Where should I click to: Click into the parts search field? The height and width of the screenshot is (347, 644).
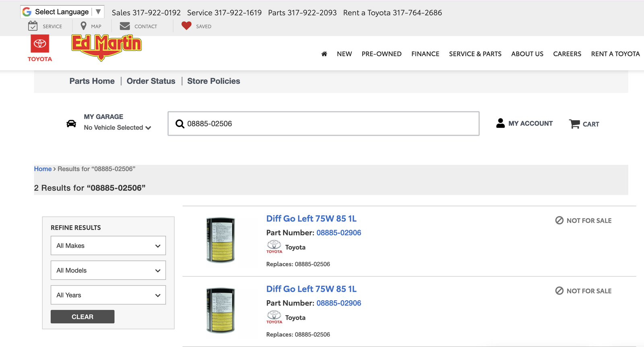[323, 123]
